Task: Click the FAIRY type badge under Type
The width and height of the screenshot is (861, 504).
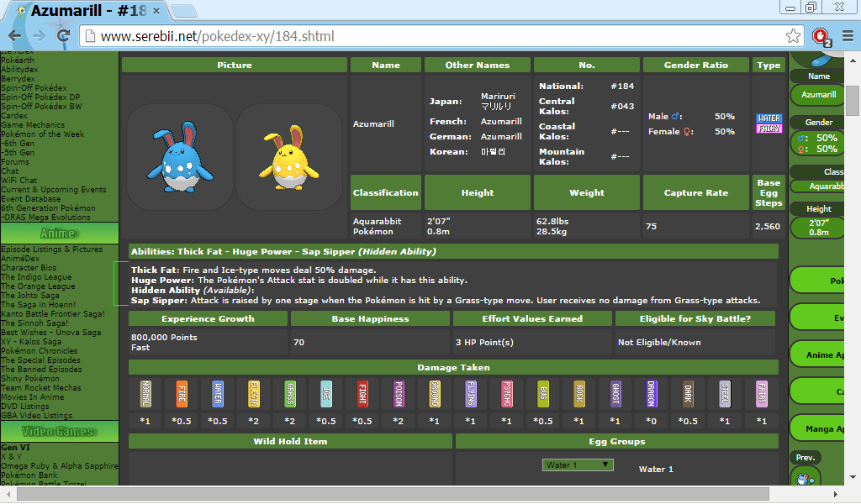Action: (x=769, y=129)
